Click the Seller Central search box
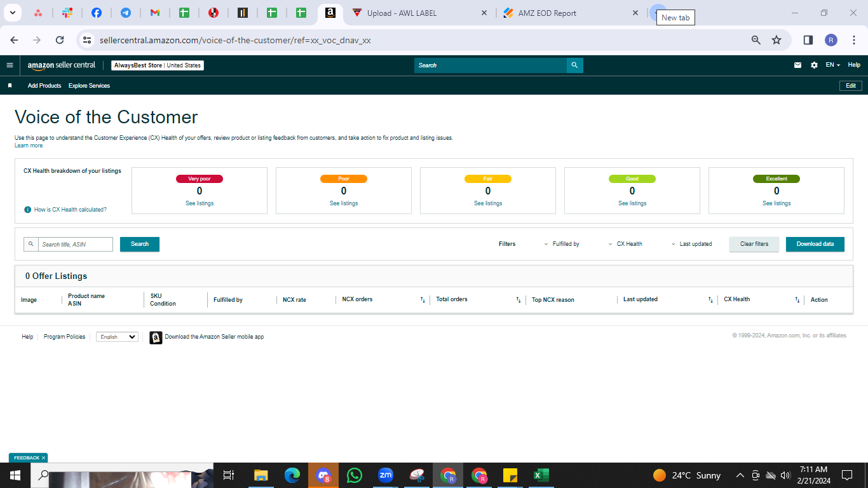The height and width of the screenshot is (488, 868). tap(491, 65)
